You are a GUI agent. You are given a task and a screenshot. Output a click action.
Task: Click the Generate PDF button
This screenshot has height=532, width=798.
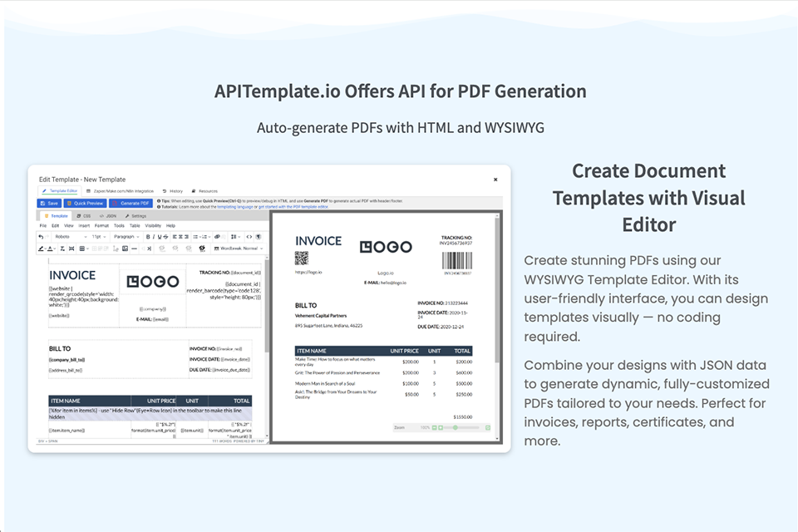131,203
